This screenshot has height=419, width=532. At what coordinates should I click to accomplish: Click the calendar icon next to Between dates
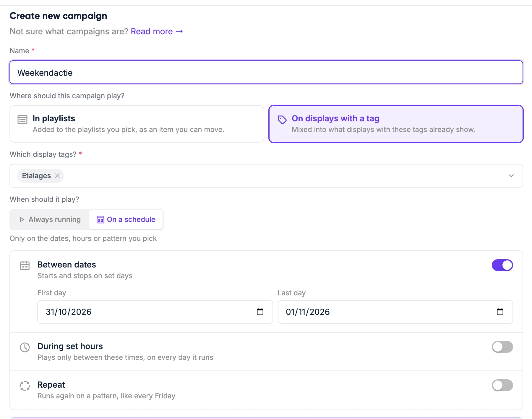tap(25, 265)
